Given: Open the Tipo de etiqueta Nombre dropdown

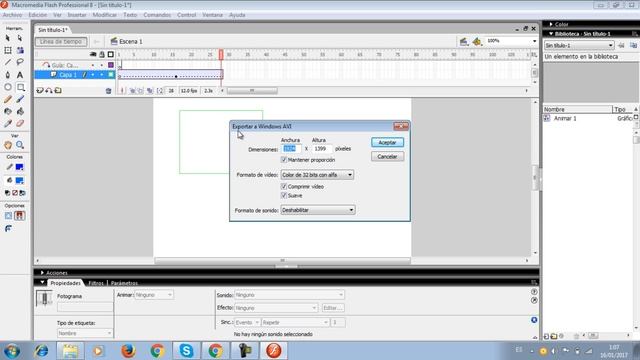Looking at the screenshot, I should tap(84, 333).
